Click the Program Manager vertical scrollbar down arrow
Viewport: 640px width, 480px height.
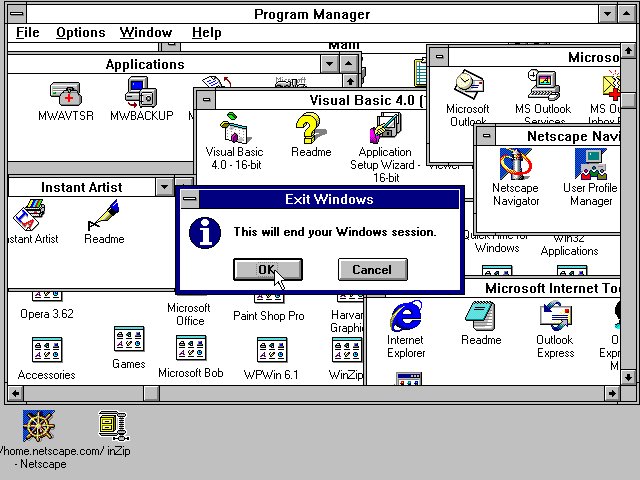(x=629, y=377)
